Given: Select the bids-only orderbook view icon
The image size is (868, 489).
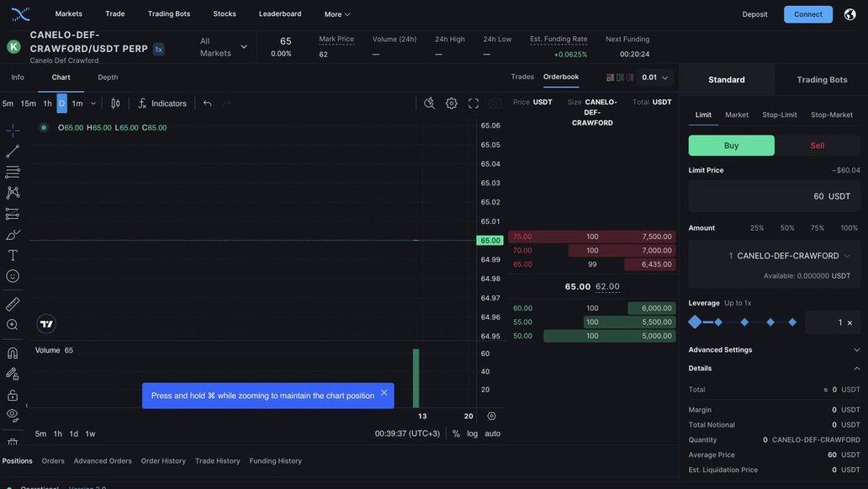Looking at the screenshot, I should coord(620,77).
